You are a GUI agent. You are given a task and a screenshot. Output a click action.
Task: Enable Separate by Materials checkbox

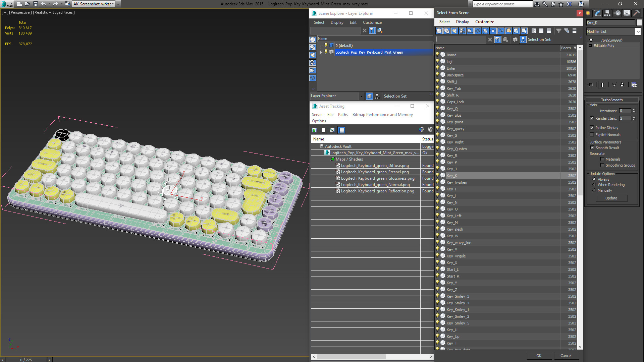[602, 159]
